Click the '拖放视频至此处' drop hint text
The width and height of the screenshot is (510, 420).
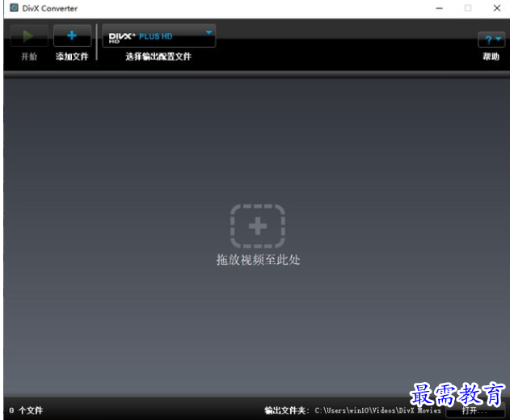[258, 260]
